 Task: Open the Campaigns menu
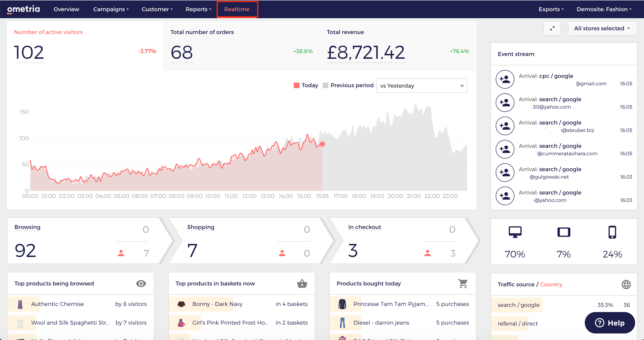click(111, 9)
